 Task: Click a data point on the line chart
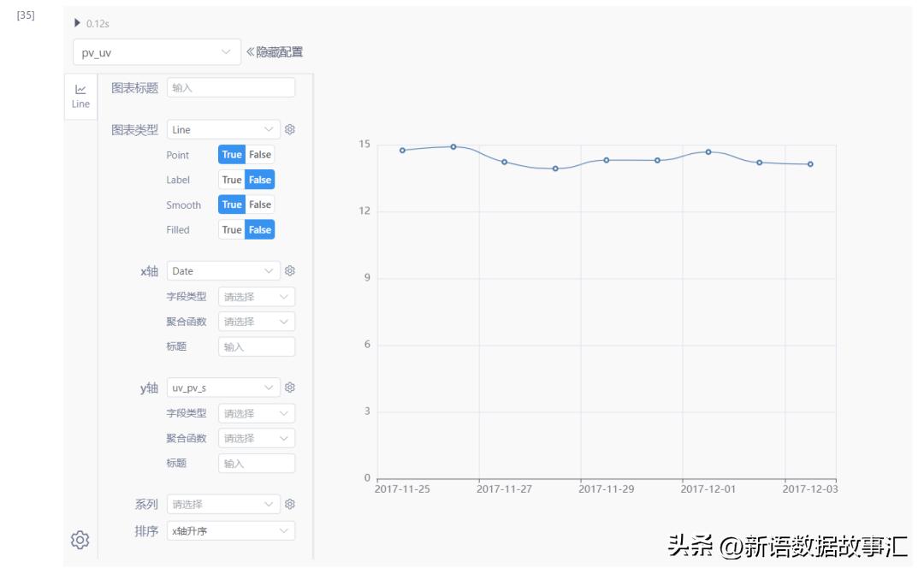click(x=453, y=146)
